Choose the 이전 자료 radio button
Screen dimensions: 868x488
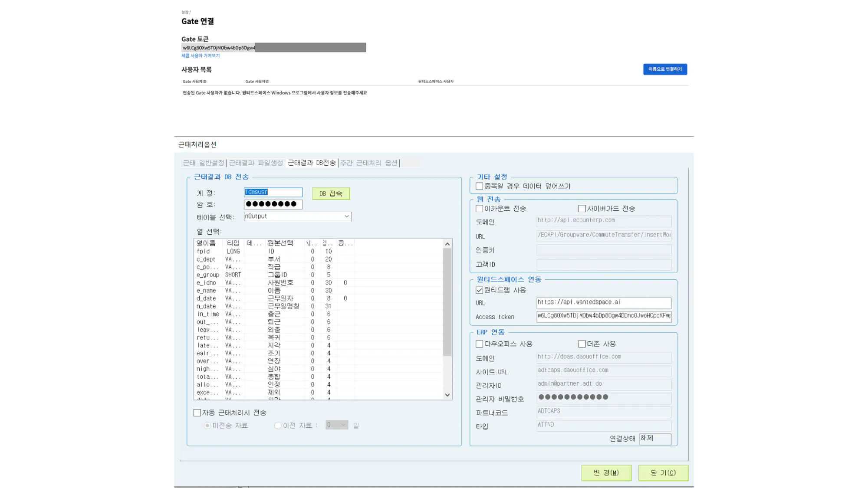pyautogui.click(x=278, y=426)
